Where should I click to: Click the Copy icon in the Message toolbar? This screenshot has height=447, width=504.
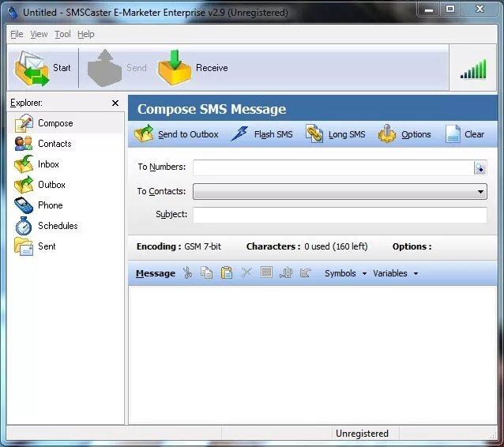(x=206, y=272)
